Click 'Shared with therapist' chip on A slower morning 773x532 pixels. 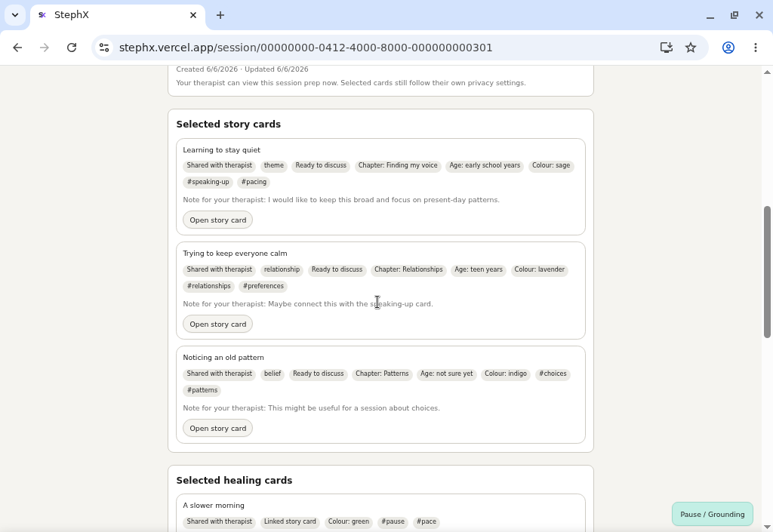point(220,521)
